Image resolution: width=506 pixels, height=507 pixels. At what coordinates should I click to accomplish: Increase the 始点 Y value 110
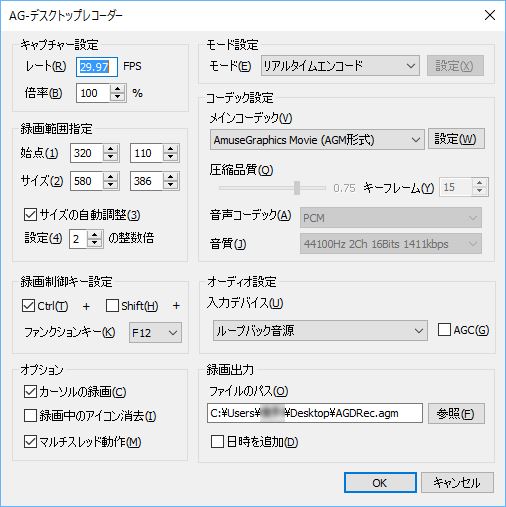pyautogui.click(x=171, y=149)
